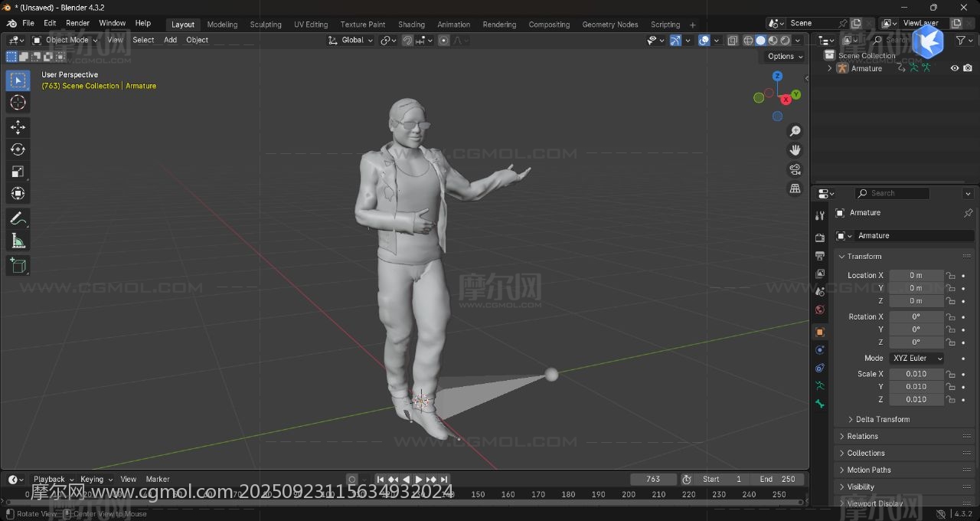Switch to the Sculpting workspace tab
The width and height of the screenshot is (980, 521).
[x=265, y=25]
